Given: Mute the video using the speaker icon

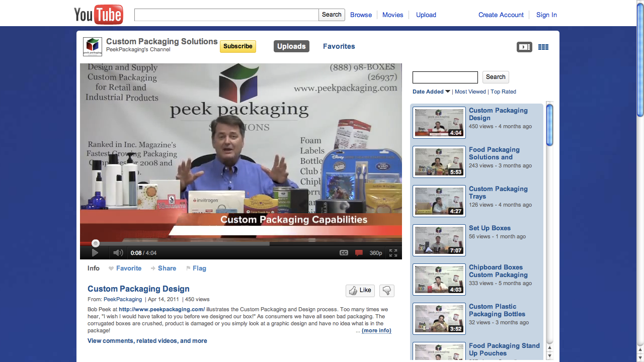Looking at the screenshot, I should pos(118,253).
